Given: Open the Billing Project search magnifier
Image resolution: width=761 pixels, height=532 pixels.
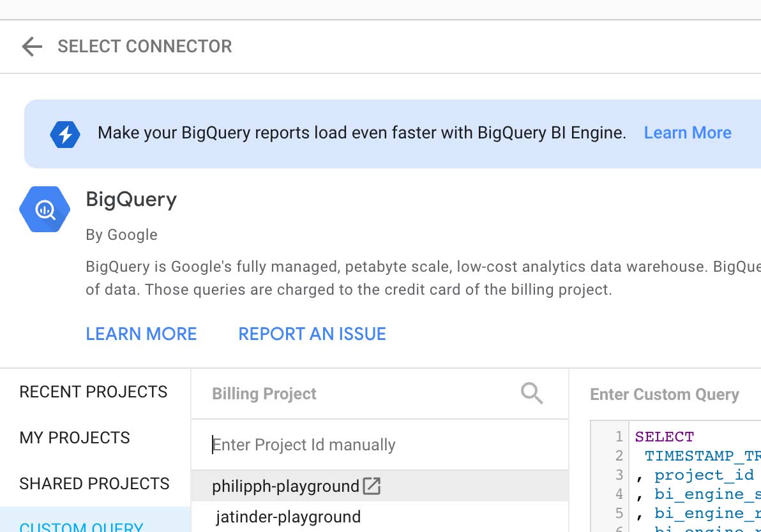Looking at the screenshot, I should (532, 394).
